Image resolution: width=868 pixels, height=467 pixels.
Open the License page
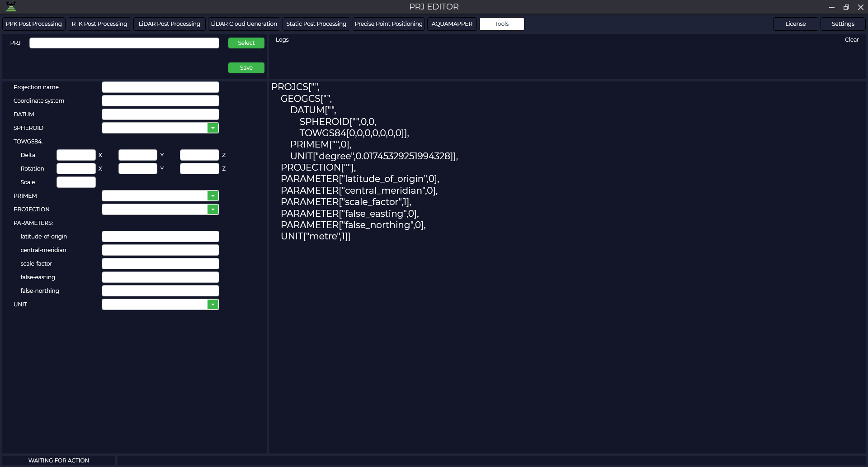796,24
